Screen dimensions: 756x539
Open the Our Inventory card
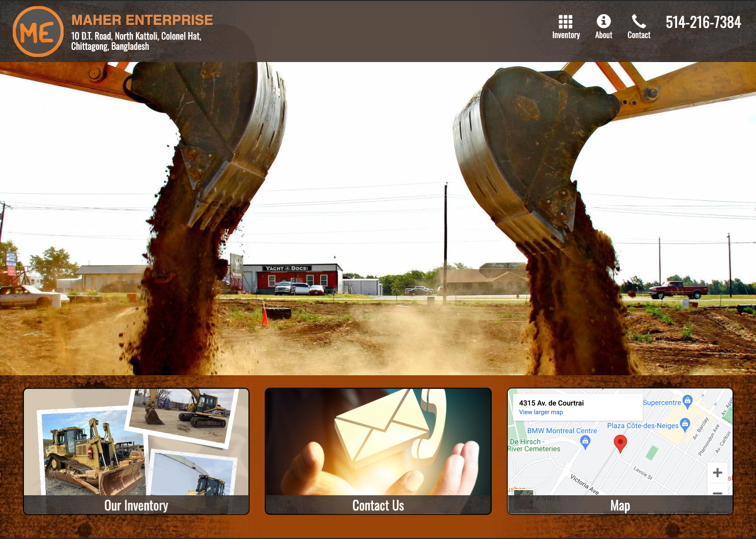point(136,452)
